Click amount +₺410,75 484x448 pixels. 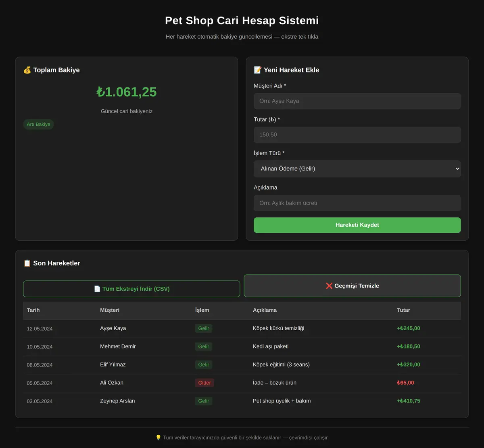point(409,401)
